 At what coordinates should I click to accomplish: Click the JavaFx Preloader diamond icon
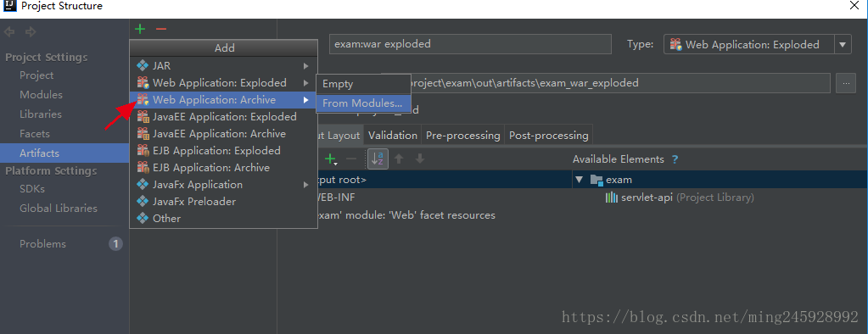(143, 201)
